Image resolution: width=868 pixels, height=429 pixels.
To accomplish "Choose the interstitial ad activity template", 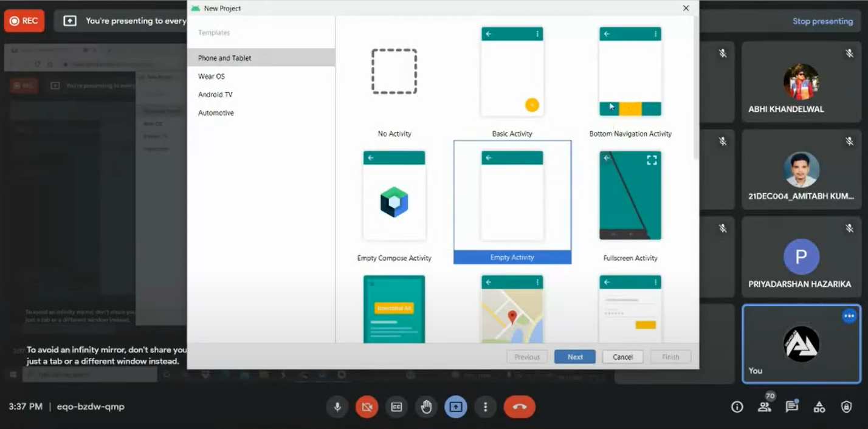I will click(394, 309).
